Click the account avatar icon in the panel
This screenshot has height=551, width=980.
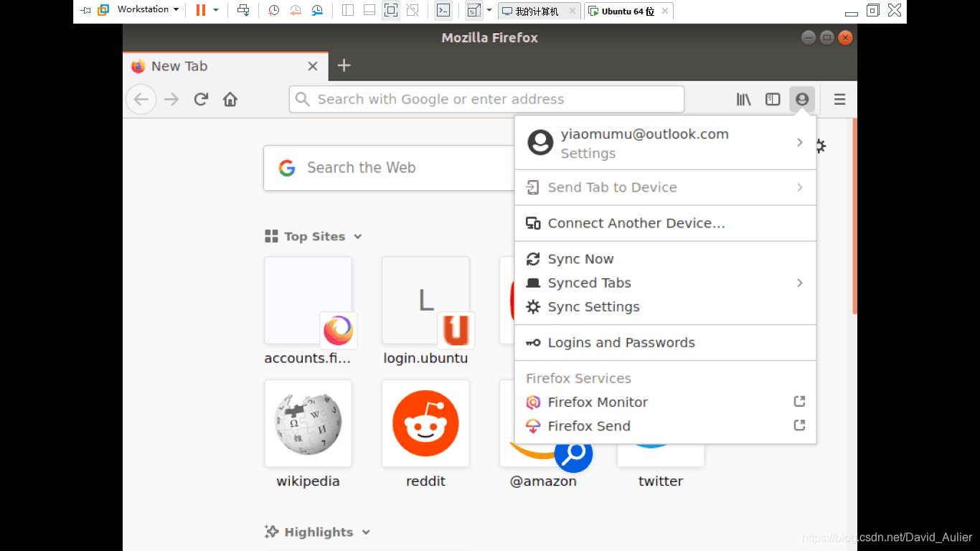[540, 143]
